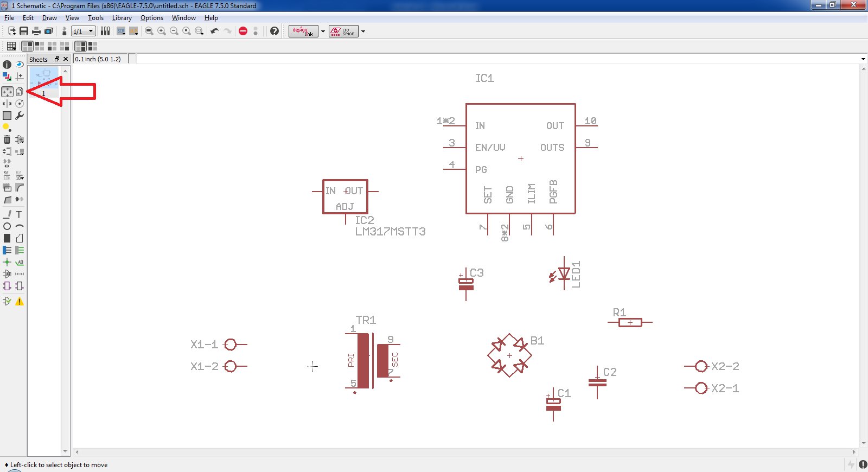Select the Dimension tool

click(x=20, y=274)
